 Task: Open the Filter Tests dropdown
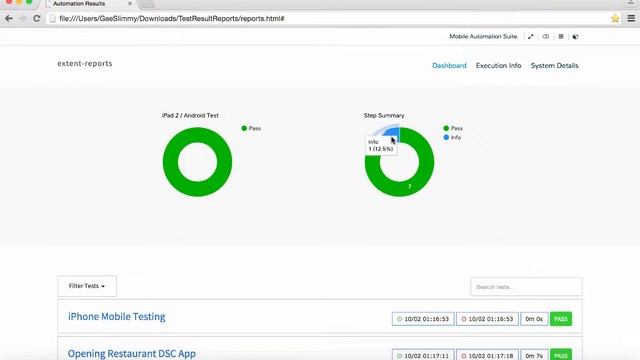87,286
